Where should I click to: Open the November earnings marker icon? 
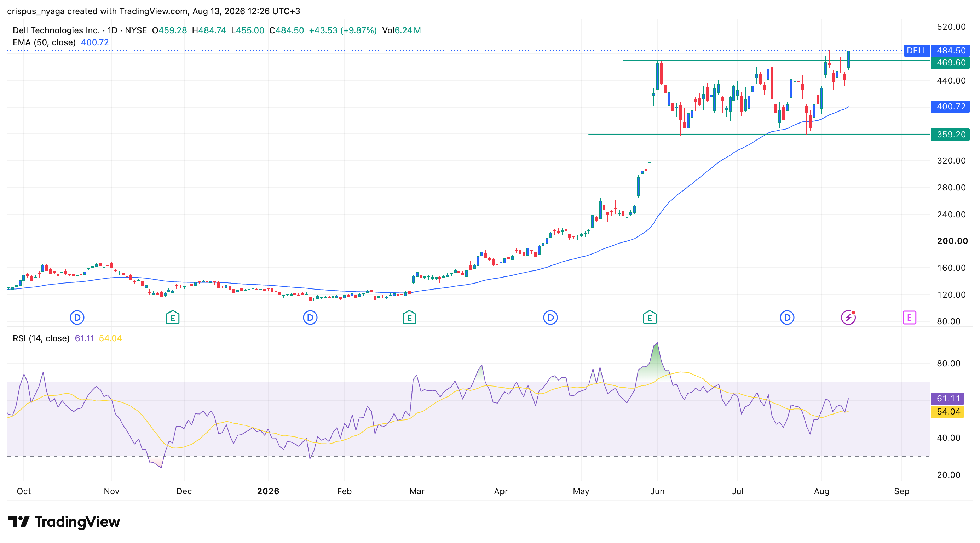(173, 318)
